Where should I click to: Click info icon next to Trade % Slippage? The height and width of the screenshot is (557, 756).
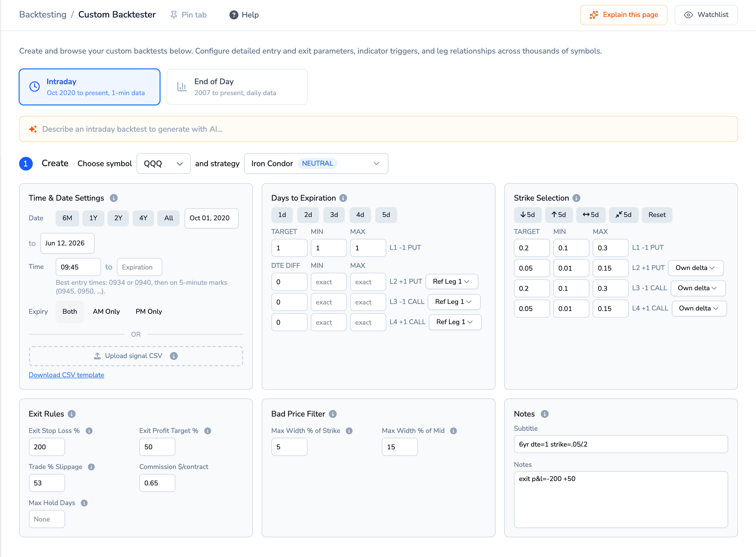click(91, 467)
